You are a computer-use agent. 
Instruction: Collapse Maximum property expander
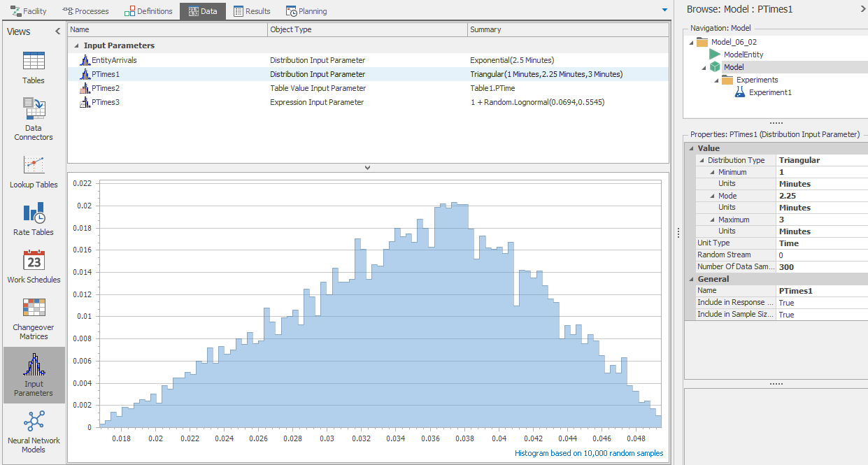coord(712,220)
